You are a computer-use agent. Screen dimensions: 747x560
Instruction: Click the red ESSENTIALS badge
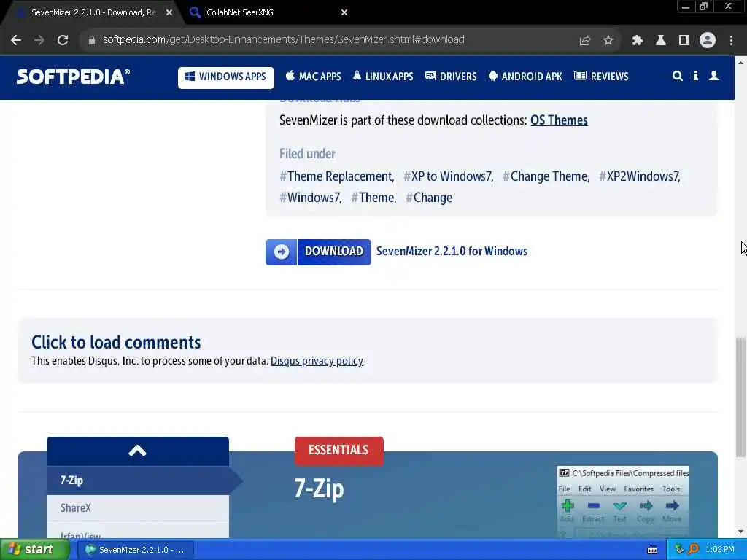coord(338,451)
